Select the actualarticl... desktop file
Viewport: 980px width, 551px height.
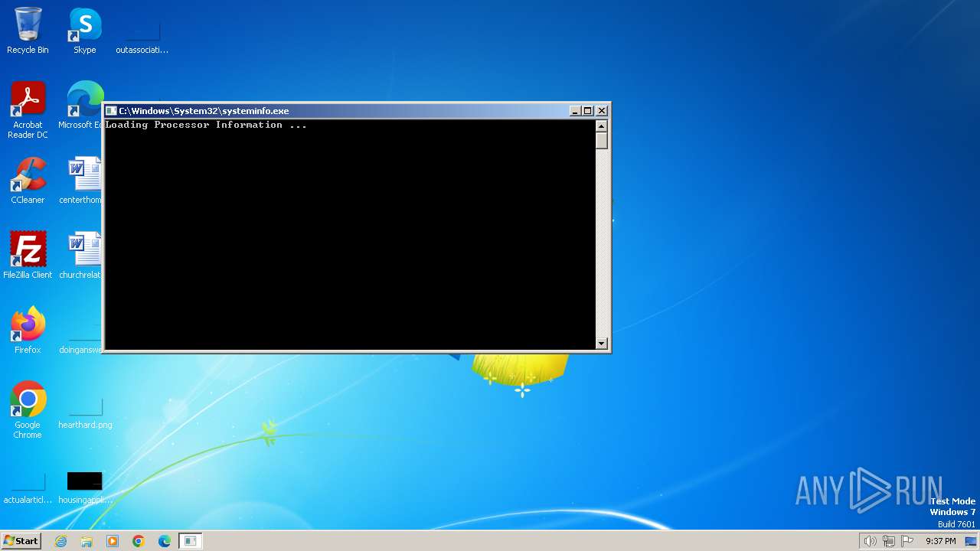pyautogui.click(x=28, y=488)
